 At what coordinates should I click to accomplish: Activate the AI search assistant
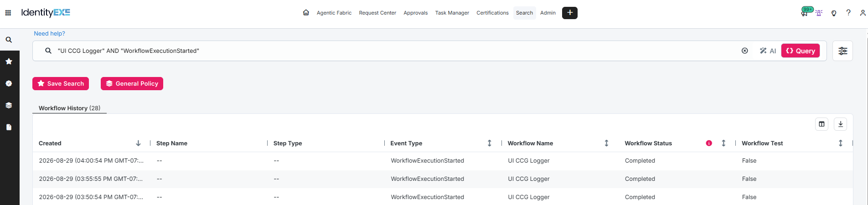tap(768, 51)
